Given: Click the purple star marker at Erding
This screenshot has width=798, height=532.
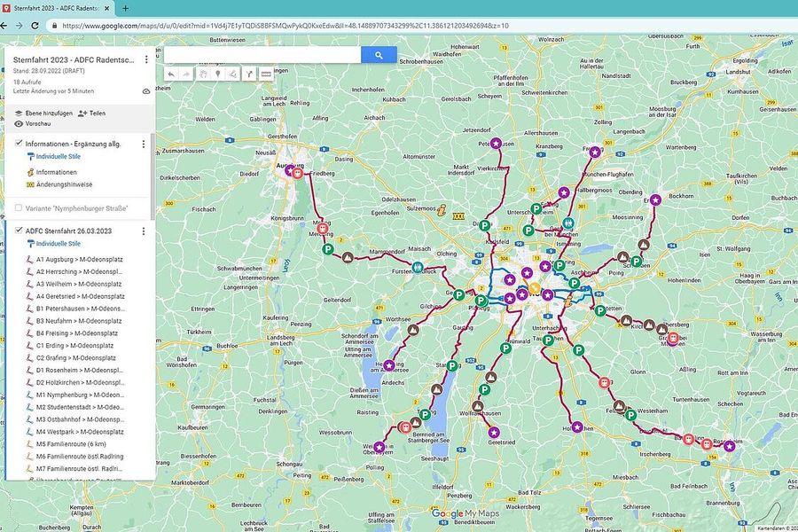Looking at the screenshot, I should coord(655,200).
